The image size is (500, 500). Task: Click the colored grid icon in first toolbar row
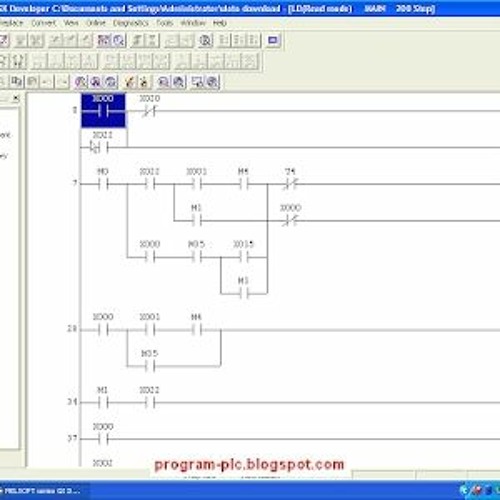(x=104, y=40)
